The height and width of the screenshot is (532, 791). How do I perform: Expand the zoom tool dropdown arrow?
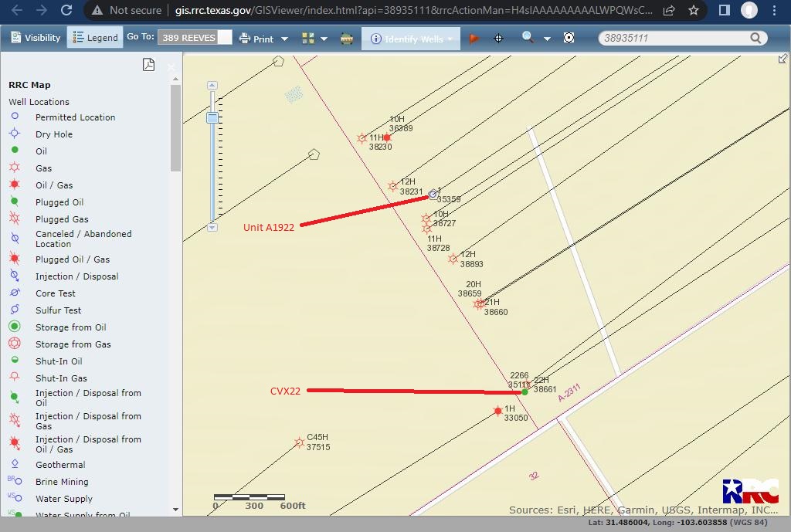547,39
